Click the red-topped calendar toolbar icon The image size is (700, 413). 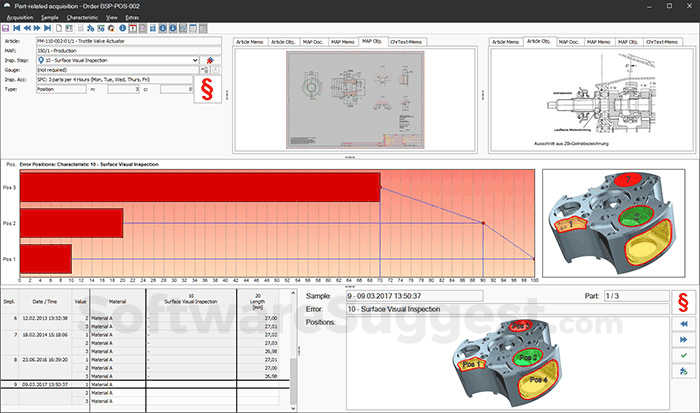coord(133,28)
